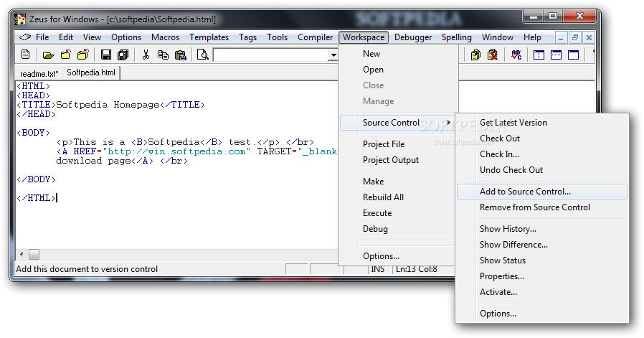This screenshot has height=338, width=644.
Task: Click the reopen single folder icon
Action: 66,55
